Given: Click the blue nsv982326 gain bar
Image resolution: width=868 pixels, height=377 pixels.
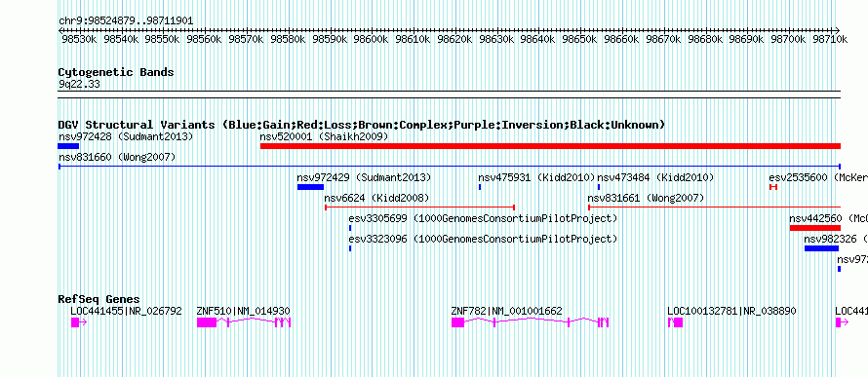Looking at the screenshot, I should click(x=821, y=248).
